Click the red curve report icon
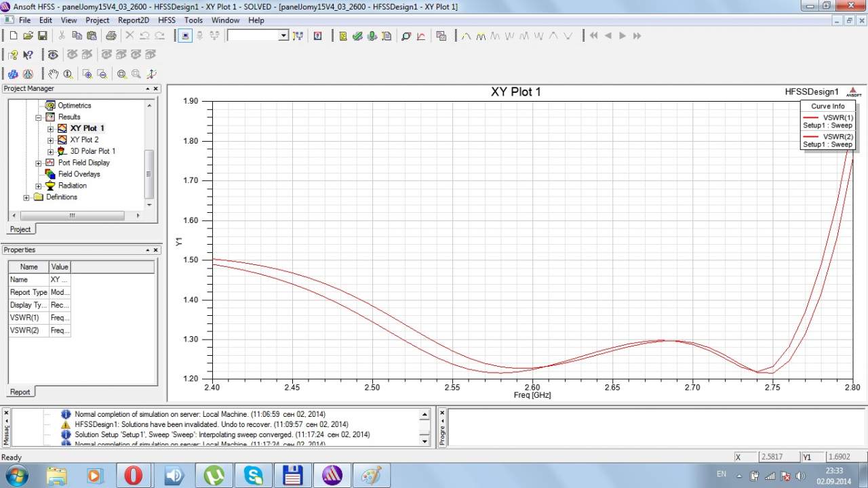868x488 pixels. coord(421,36)
